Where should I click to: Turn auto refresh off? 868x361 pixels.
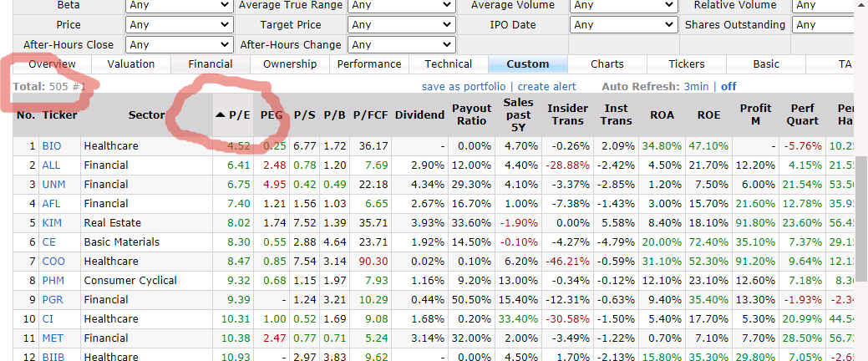(x=728, y=86)
